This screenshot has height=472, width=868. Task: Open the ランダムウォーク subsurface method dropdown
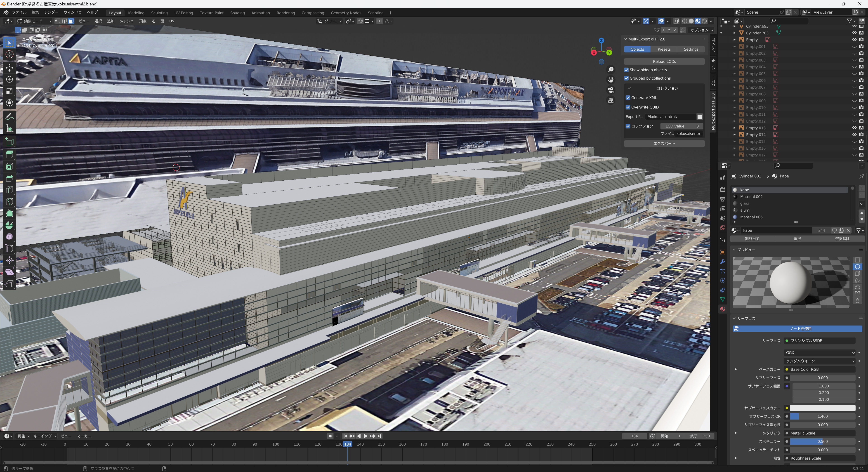point(819,361)
